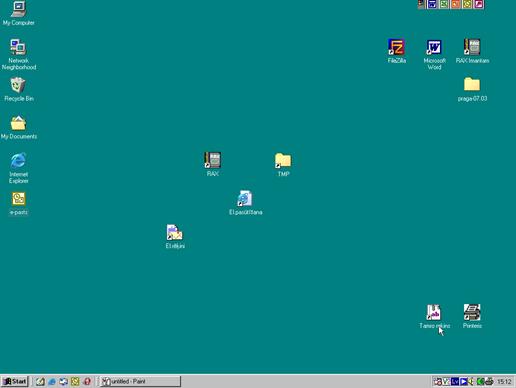Image resolution: width=516 pixels, height=388 pixels.
Task: Click the Show Desktop quick launch icon
Action: pyautogui.click(x=63, y=382)
